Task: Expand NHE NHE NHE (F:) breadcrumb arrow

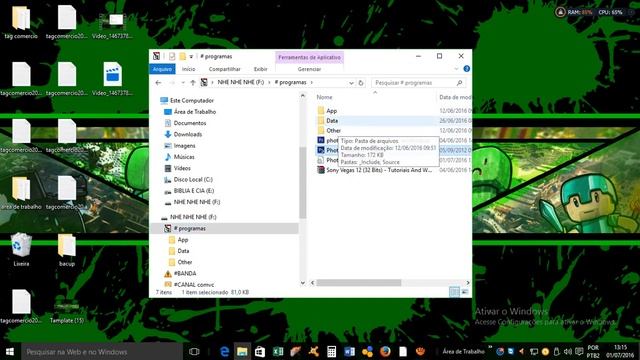Action: click(x=269, y=82)
